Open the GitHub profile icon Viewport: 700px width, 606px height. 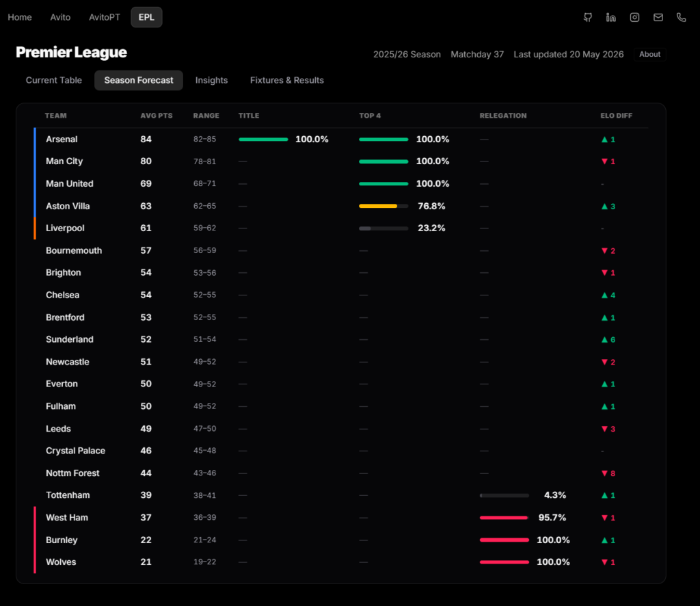click(x=588, y=17)
